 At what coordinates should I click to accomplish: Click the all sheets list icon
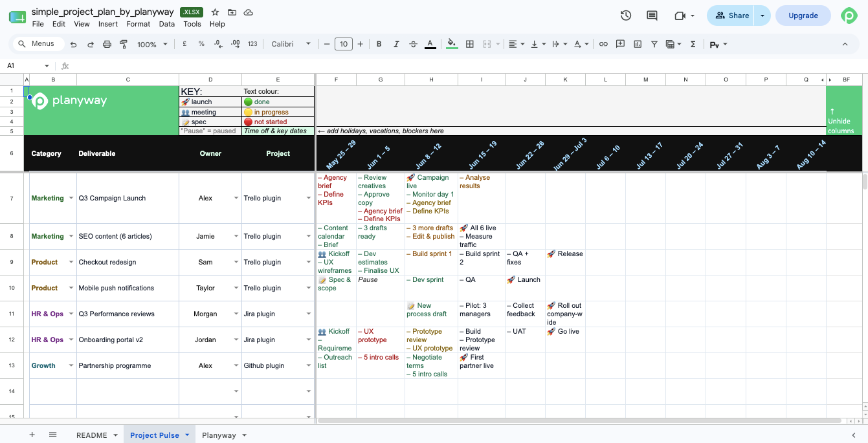pyautogui.click(x=53, y=435)
